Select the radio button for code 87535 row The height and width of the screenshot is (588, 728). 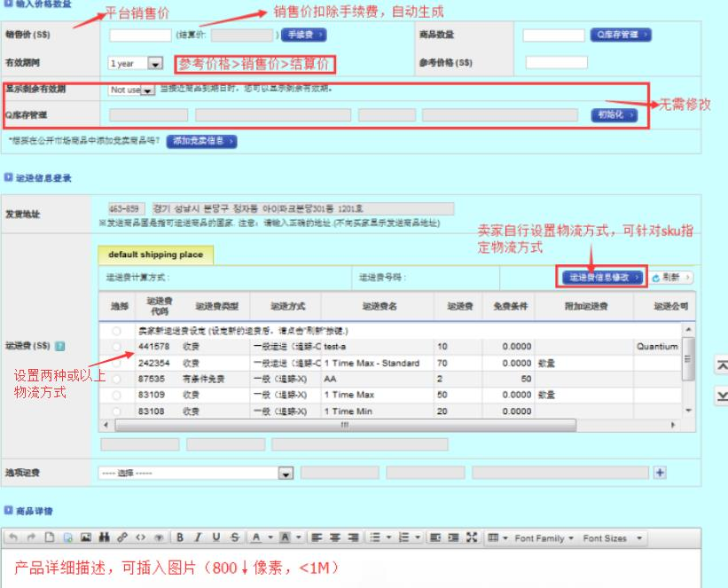116,379
